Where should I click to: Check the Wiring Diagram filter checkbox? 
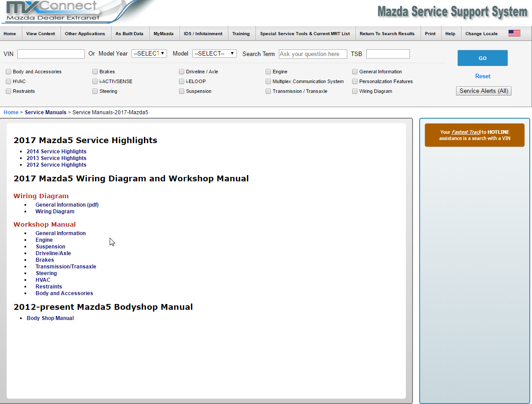pos(355,91)
